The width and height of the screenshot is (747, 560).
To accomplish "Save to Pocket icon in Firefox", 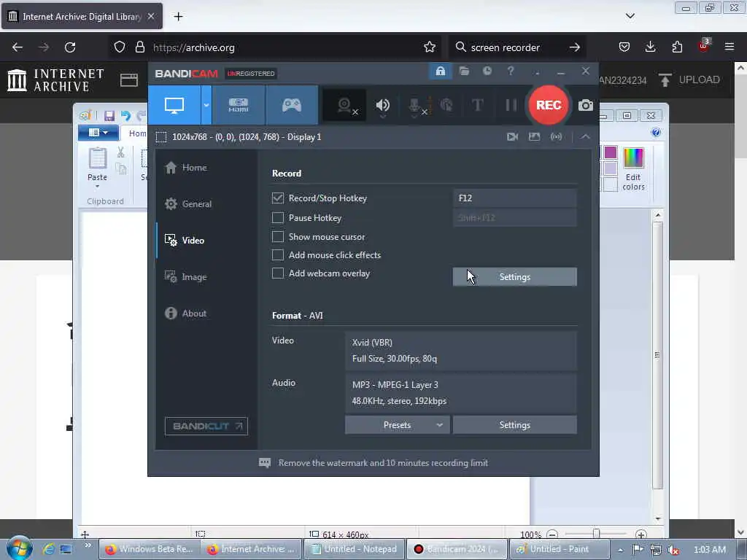I will (x=624, y=47).
